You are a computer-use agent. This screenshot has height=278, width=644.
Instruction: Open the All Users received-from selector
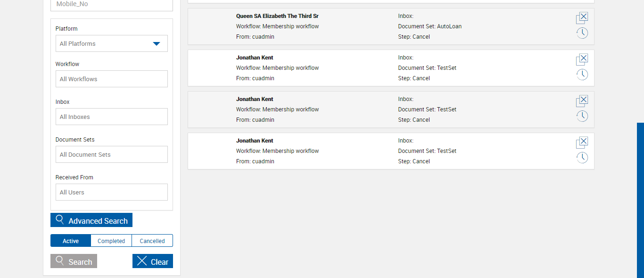point(111,192)
